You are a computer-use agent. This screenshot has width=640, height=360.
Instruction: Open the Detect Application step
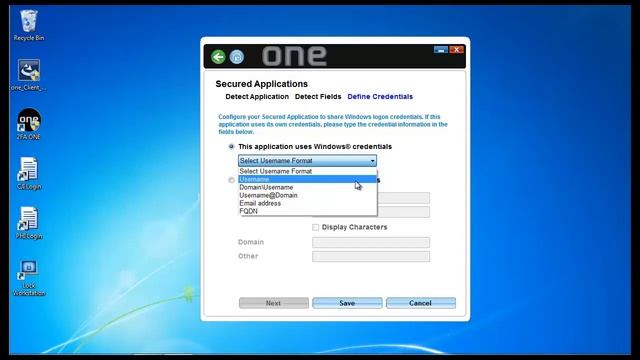click(x=257, y=97)
